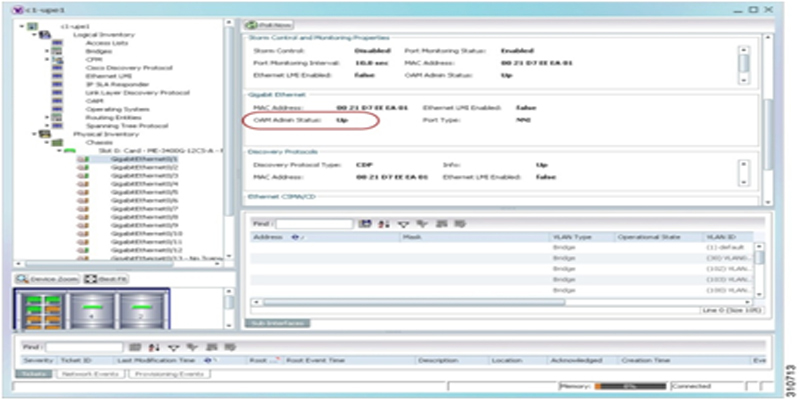Select the Sub Interfaces tab
Screen dimensions: 800x400
tap(277, 323)
